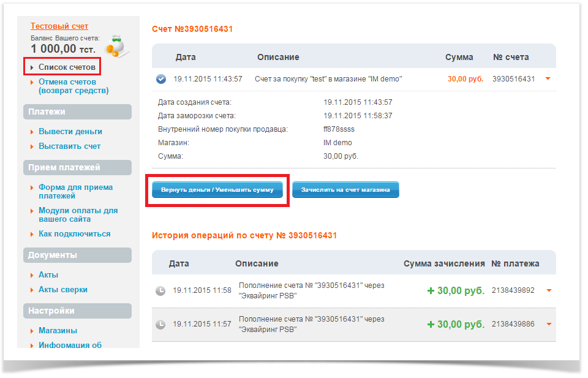Click Вернуть деньги / Уменьшить сумму button

(217, 190)
